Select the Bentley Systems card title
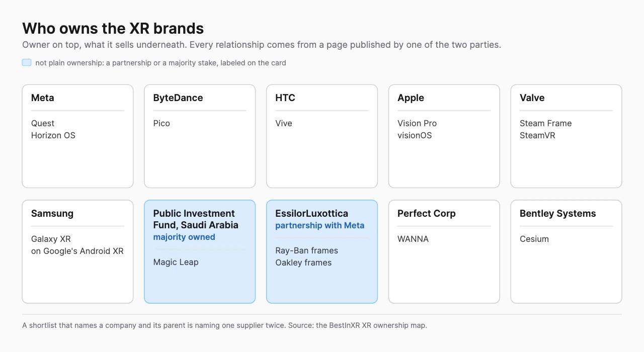 (558, 214)
